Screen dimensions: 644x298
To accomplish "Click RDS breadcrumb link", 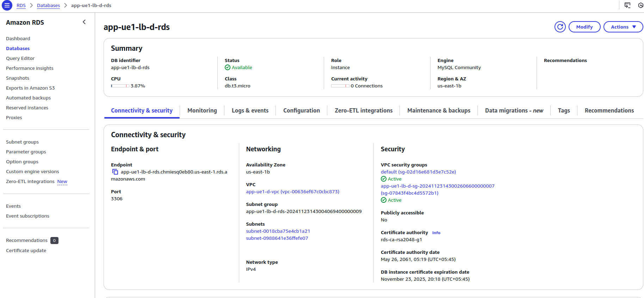I will click(x=21, y=5).
